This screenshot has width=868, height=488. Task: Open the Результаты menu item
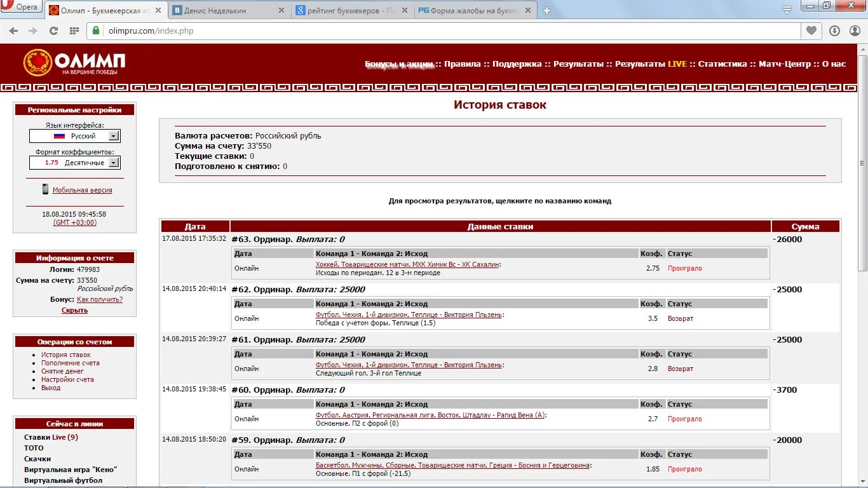578,64
